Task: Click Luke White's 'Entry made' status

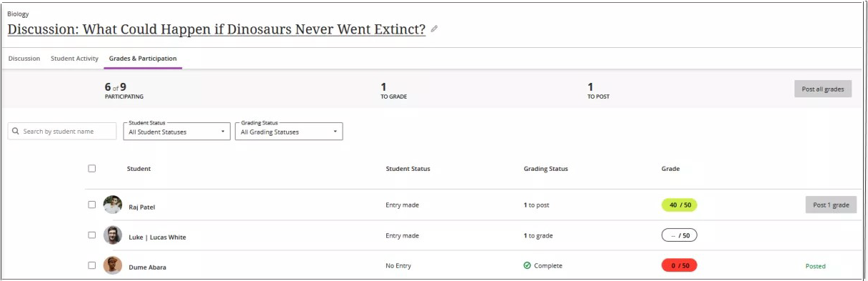Action: [x=403, y=235]
